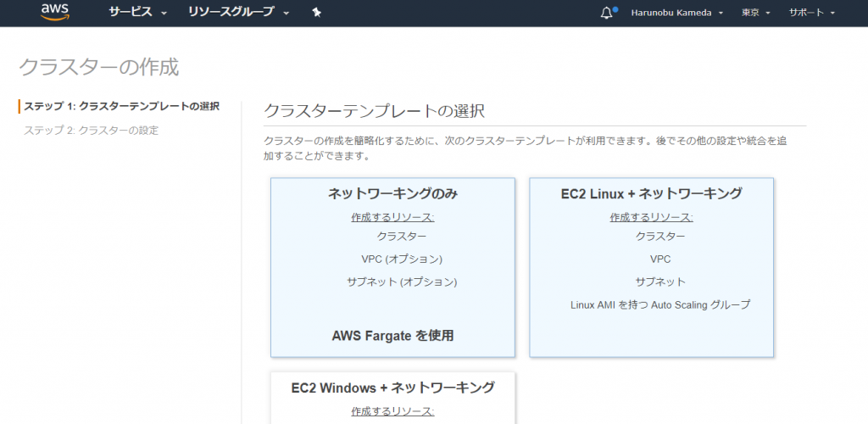Choose the EC2 Linux + ネットワーキング template card

click(x=651, y=267)
